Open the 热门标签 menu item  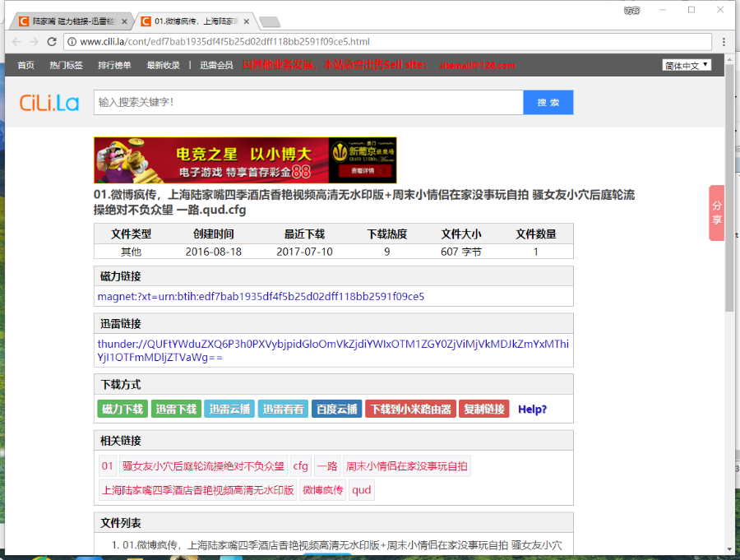point(66,65)
